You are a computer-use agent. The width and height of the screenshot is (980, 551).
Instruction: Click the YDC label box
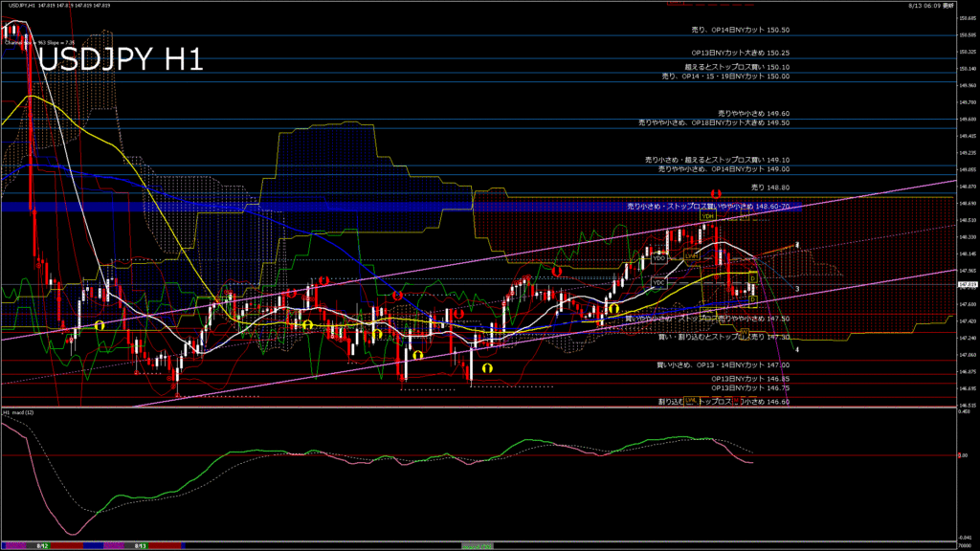coord(658,283)
